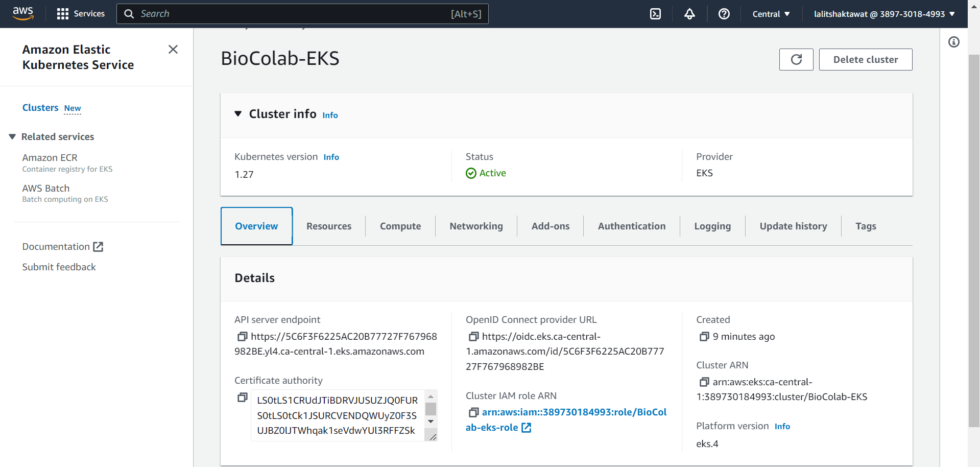Open the Services grid menu

pos(81,14)
